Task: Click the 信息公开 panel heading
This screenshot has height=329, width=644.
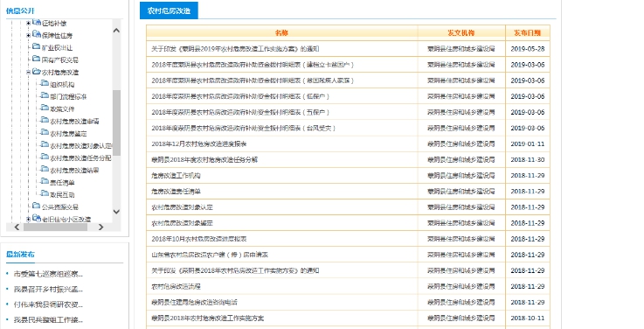Action: click(x=20, y=10)
